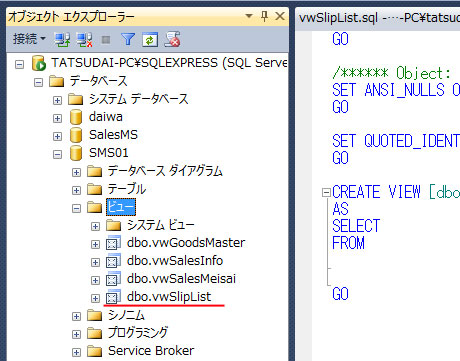The image size is (460, 361).
Task: Expand the データベース ダイアグラム folder
Action: coord(76,172)
